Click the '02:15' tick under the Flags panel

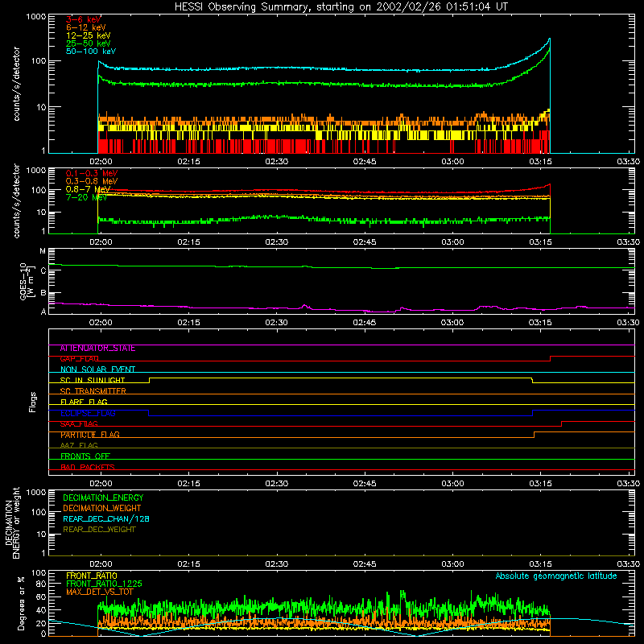pos(189,484)
